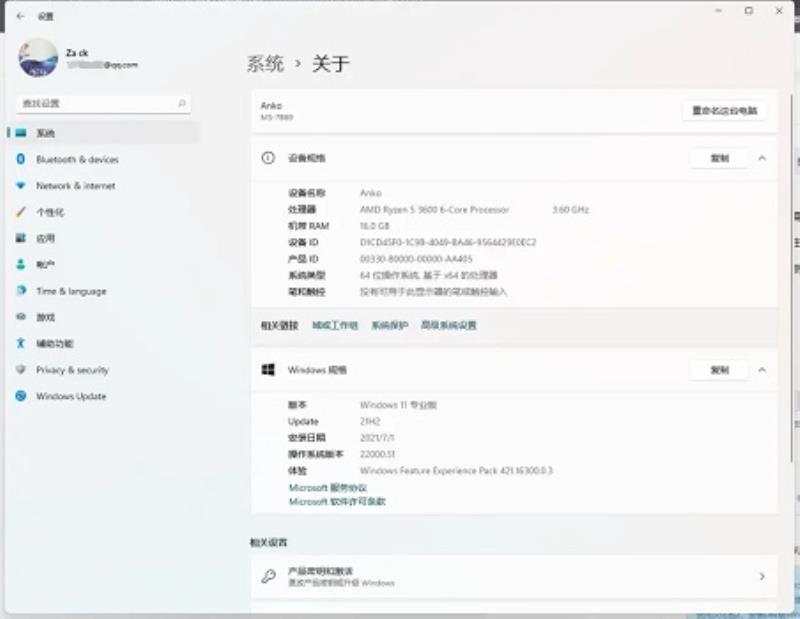Viewport: 800px width, 619px height.
Task: Collapse the 设备规格 section chevron
Action: point(762,158)
